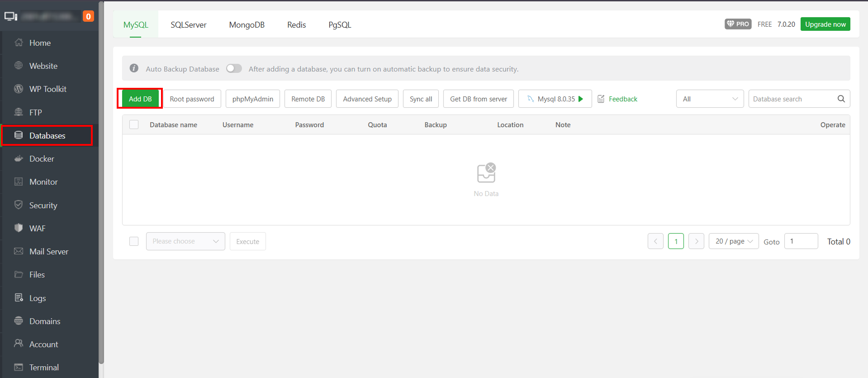This screenshot has height=378, width=868.
Task: Click the PRO diamond badge
Action: 738,24
